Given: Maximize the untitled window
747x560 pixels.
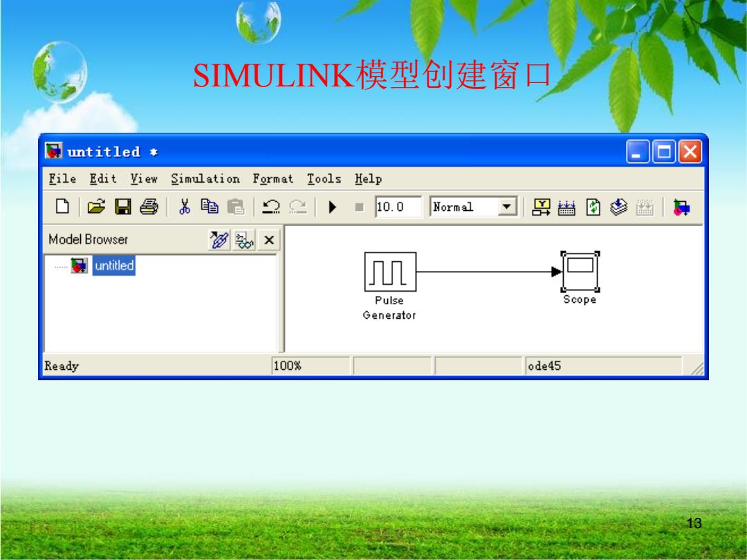Looking at the screenshot, I should coord(663,152).
